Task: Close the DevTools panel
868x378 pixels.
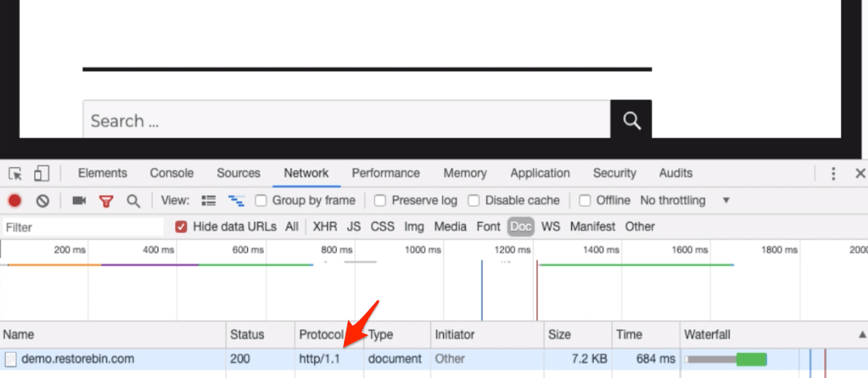Action: tap(860, 174)
